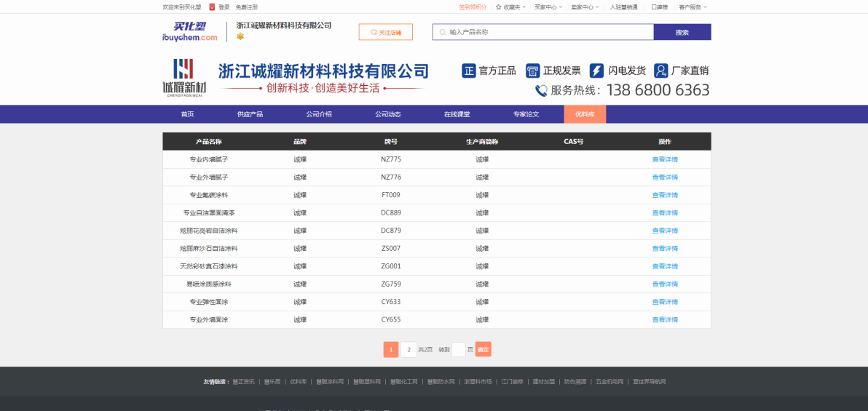Open footer link 五金机电网
868x411 pixels.
click(609, 382)
